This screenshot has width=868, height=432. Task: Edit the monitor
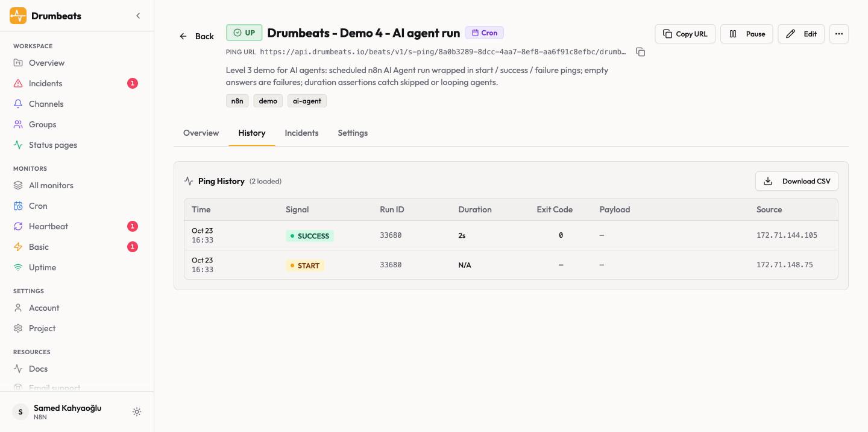click(801, 34)
